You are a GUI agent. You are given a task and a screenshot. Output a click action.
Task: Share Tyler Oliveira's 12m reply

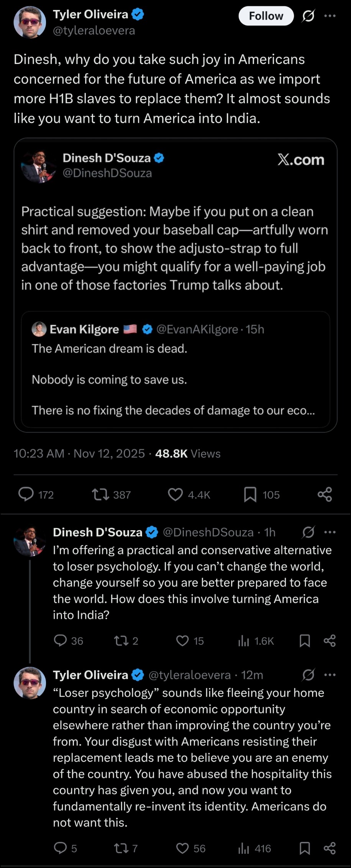click(330, 848)
